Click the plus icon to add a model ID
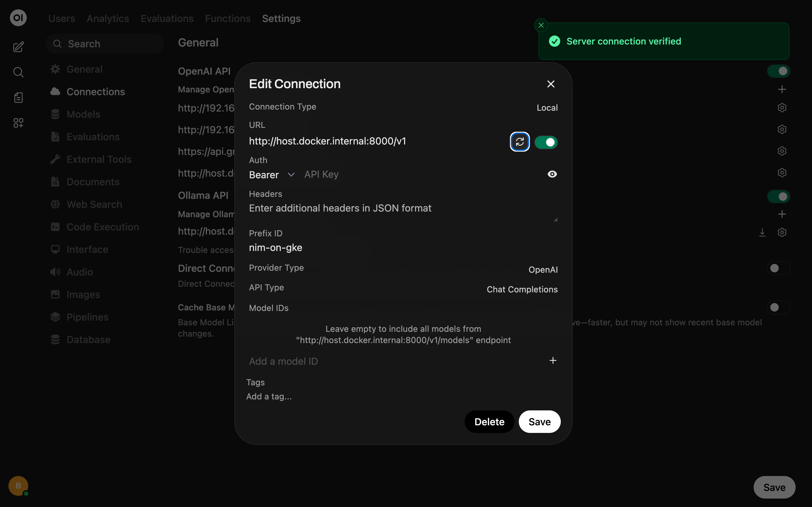 [553, 361]
